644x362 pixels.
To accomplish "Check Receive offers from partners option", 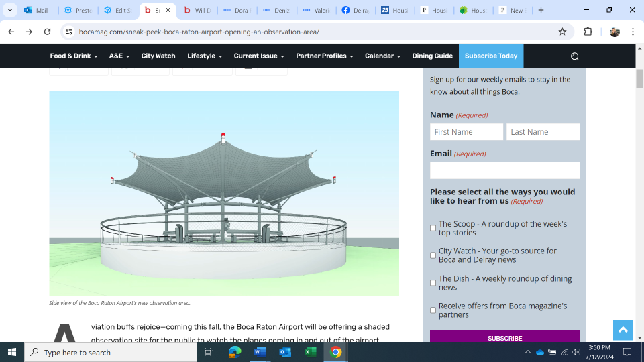I will pyautogui.click(x=433, y=310).
